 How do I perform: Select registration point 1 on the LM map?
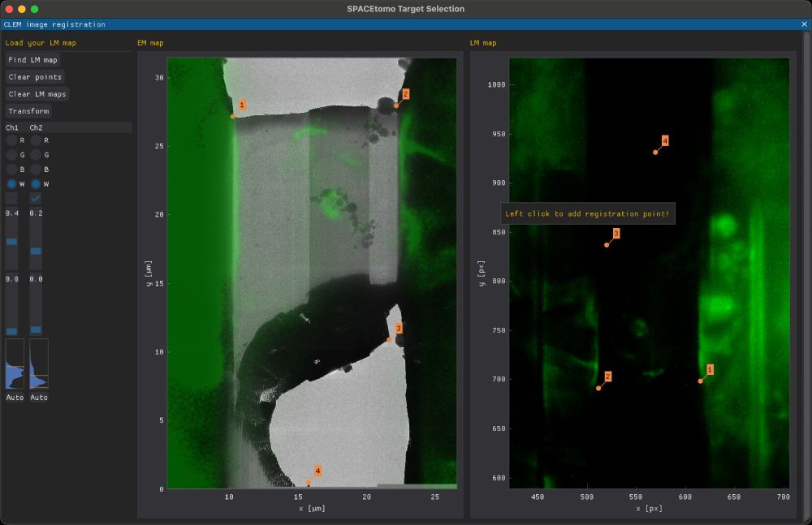click(701, 381)
